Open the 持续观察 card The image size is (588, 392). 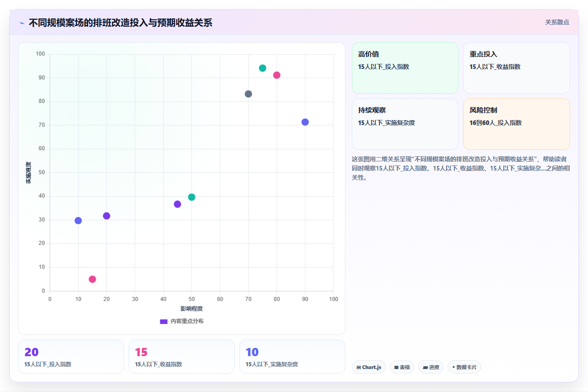coord(405,124)
